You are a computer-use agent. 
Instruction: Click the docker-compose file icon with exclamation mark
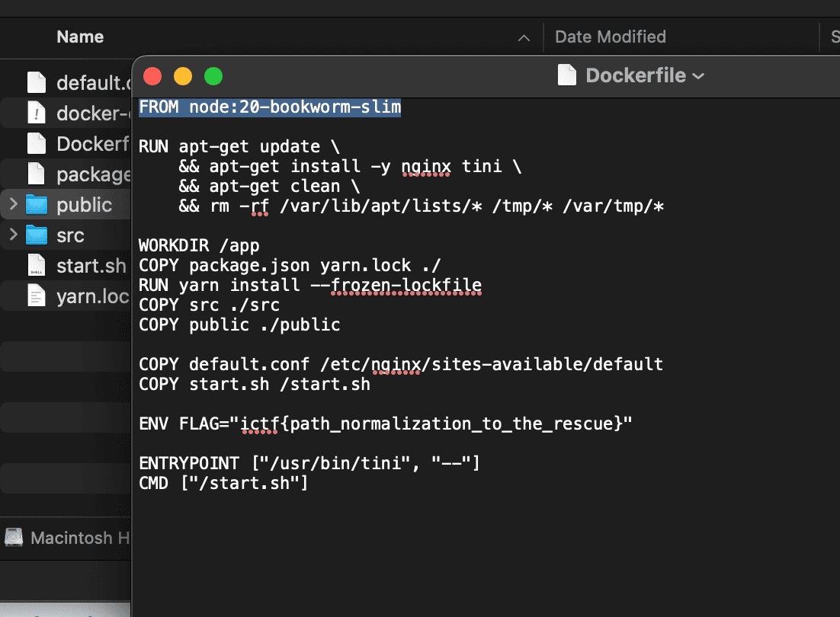(37, 113)
